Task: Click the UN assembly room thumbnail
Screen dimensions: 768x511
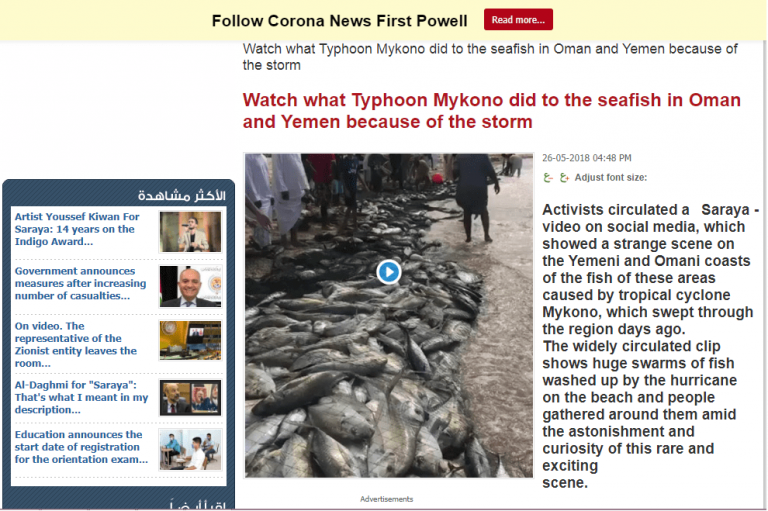Action: pos(191,341)
